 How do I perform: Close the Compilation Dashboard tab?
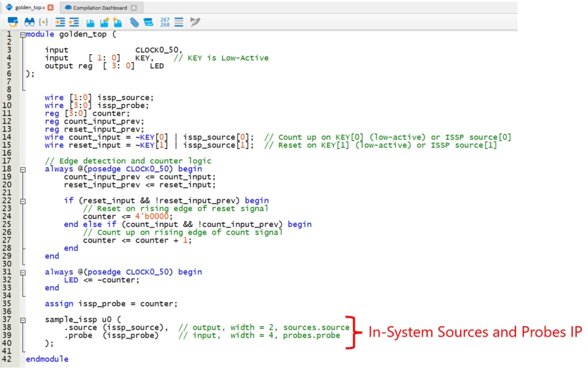pos(134,7)
